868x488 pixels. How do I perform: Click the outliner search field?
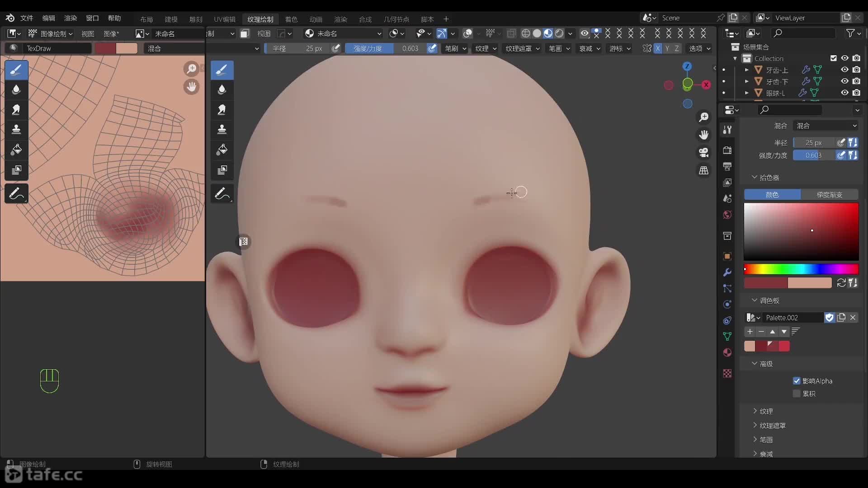pyautogui.click(x=803, y=33)
